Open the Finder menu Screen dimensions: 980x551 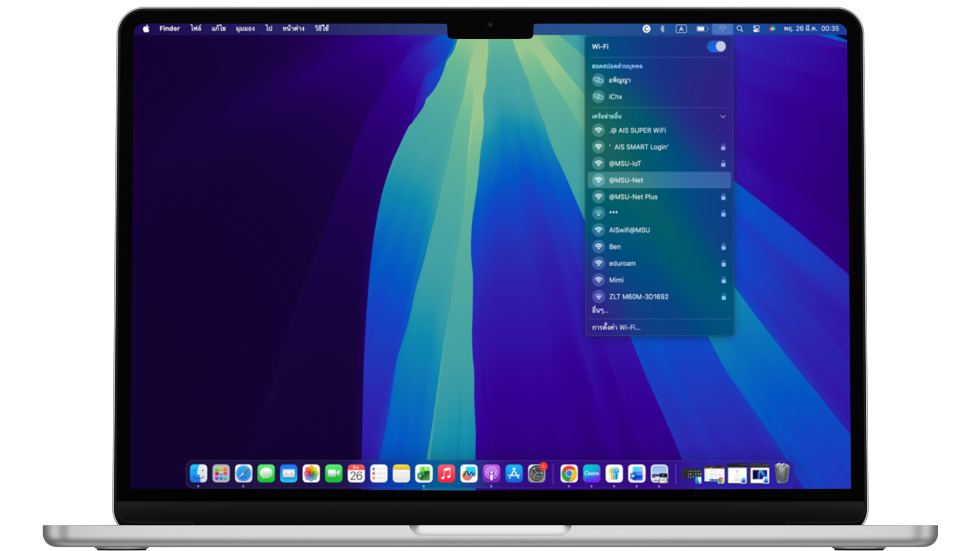coord(169,29)
